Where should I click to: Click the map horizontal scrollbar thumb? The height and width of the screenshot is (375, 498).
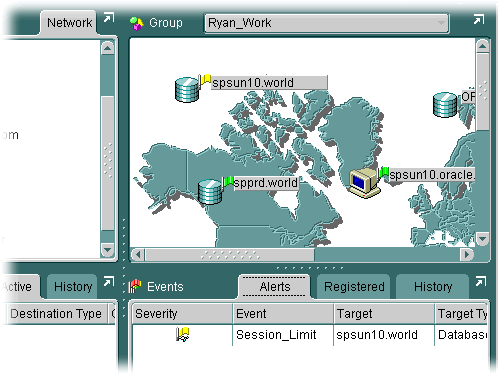[230, 255]
